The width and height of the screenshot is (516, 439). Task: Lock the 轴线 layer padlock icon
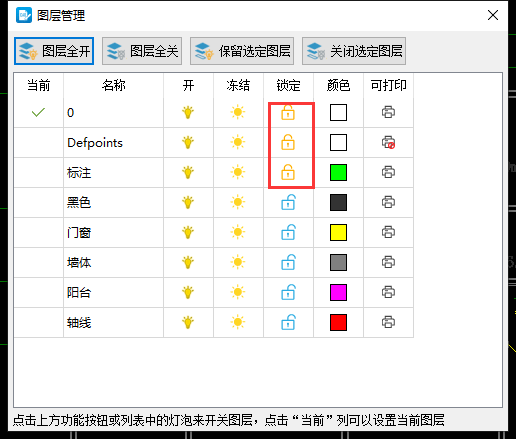(288, 322)
